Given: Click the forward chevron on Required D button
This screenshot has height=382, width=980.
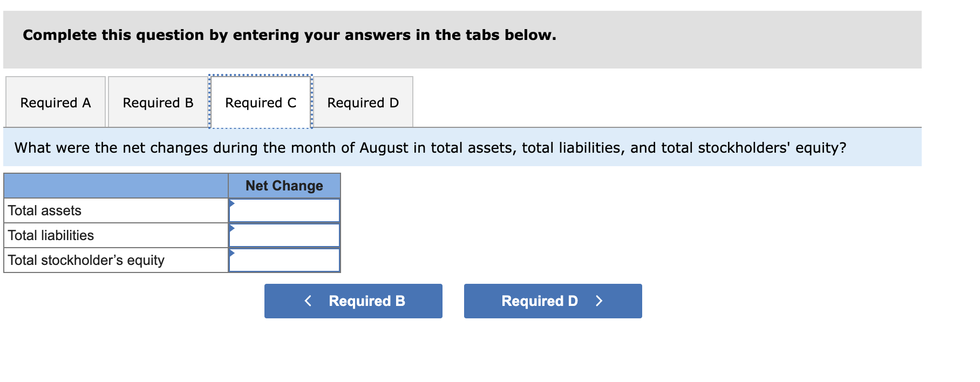Looking at the screenshot, I should (x=599, y=301).
